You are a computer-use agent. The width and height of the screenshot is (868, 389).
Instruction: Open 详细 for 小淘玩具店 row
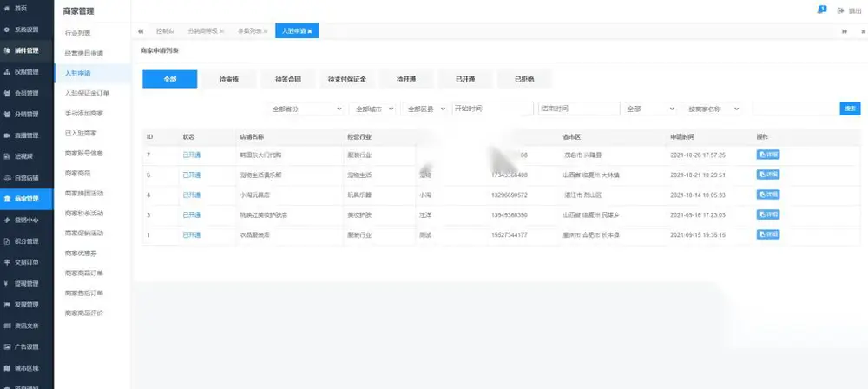pos(768,194)
